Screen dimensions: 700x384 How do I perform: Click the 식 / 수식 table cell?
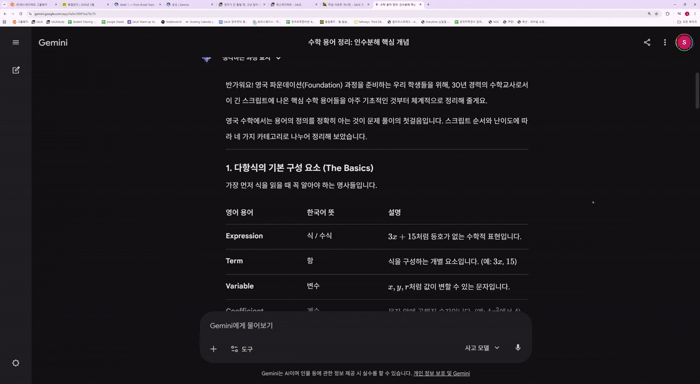319,236
